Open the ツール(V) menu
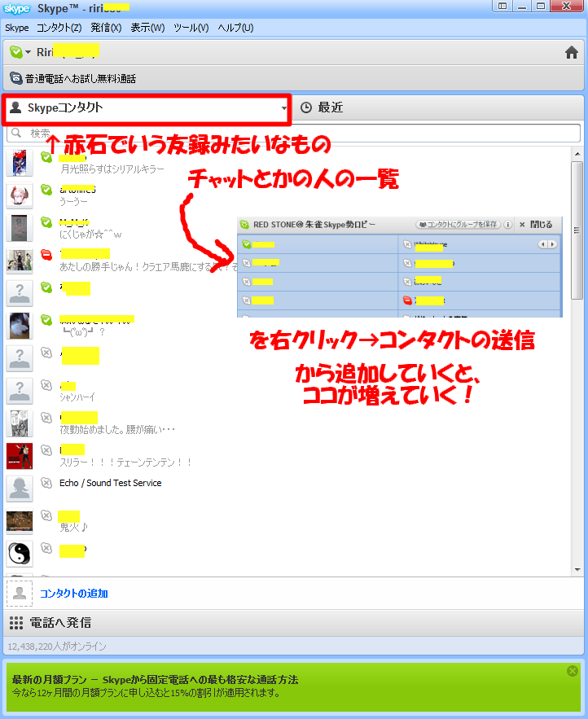588x719 pixels. [191, 28]
